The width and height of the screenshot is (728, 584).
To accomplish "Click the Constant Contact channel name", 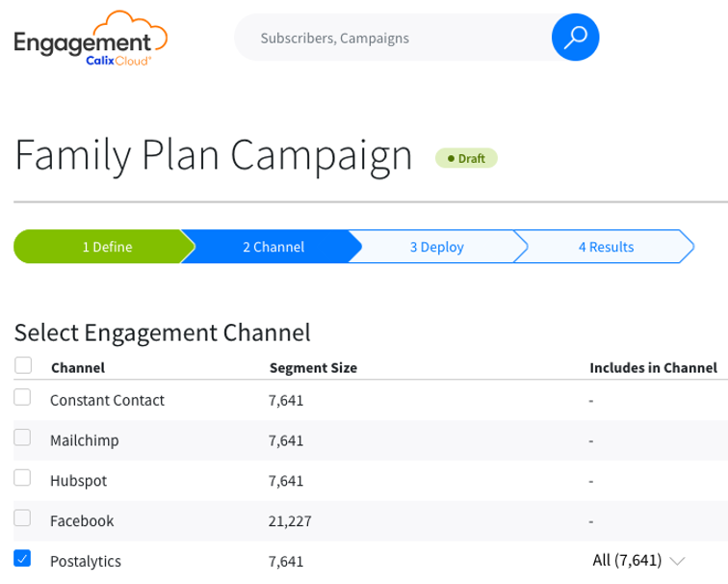I will (107, 400).
